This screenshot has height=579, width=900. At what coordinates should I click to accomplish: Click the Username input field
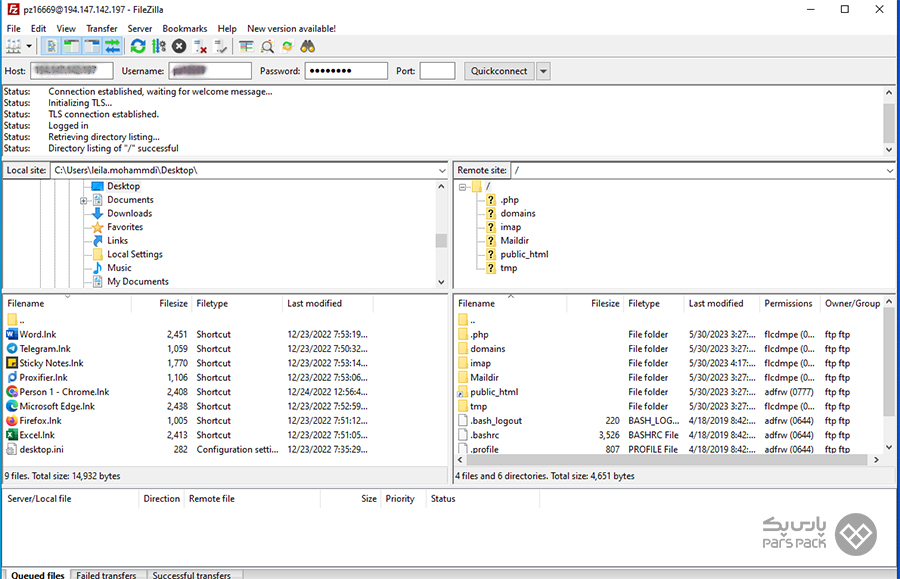(x=210, y=71)
